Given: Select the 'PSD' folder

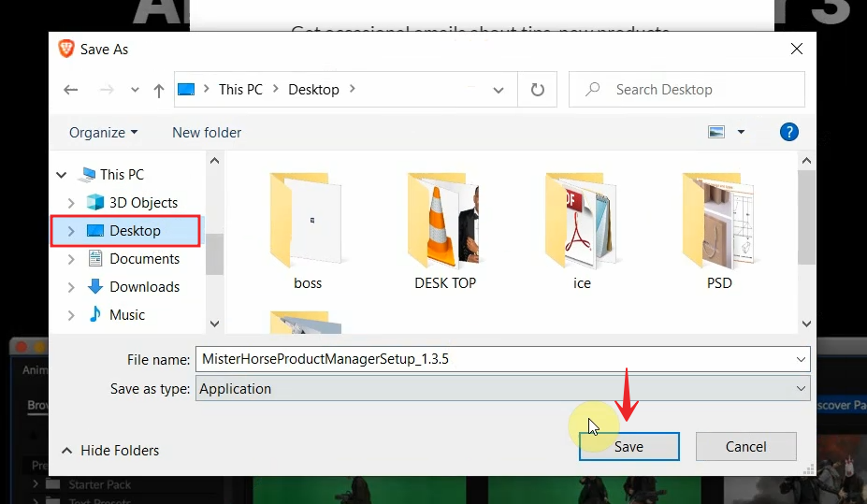Looking at the screenshot, I should pyautogui.click(x=719, y=231).
